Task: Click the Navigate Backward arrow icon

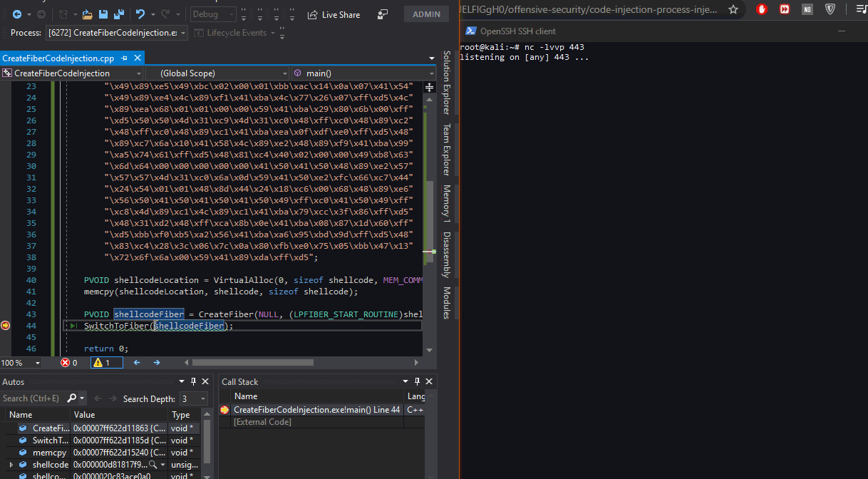Action: tap(16, 14)
